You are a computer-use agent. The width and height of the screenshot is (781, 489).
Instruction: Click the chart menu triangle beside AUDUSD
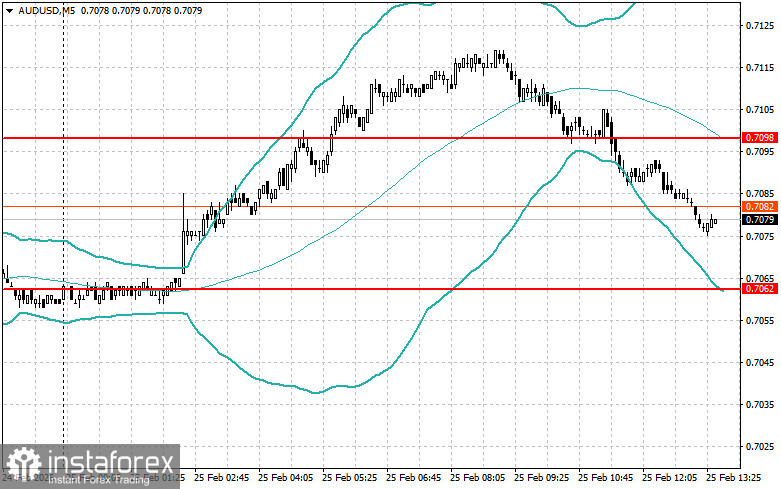9,10
